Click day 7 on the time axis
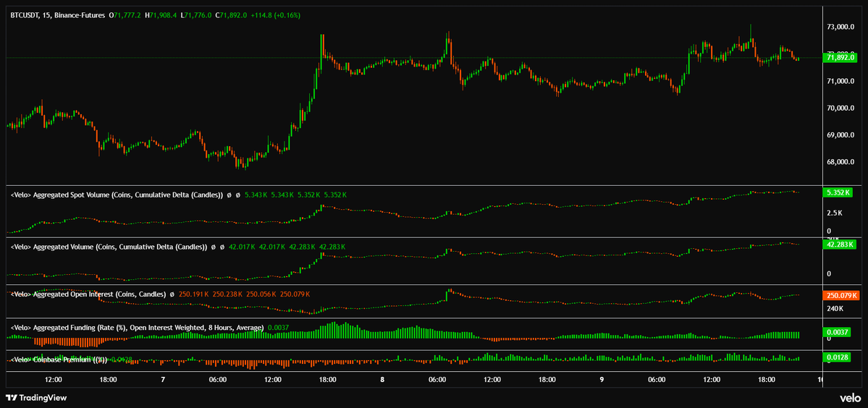 (x=163, y=380)
